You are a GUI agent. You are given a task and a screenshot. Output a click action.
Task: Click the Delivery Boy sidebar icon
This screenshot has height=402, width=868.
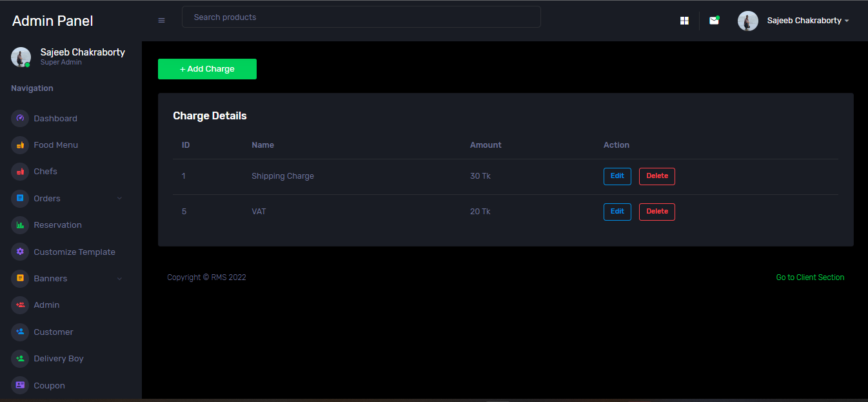tap(20, 359)
